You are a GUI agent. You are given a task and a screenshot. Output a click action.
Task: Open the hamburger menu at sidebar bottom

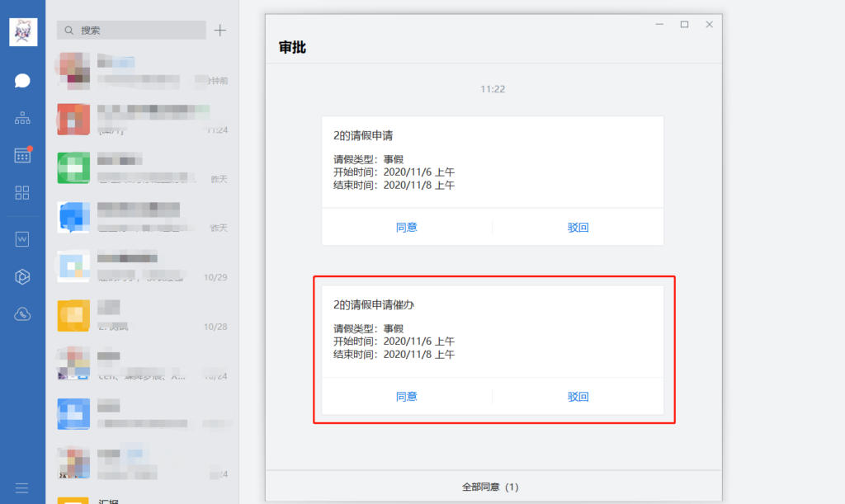coord(22,487)
